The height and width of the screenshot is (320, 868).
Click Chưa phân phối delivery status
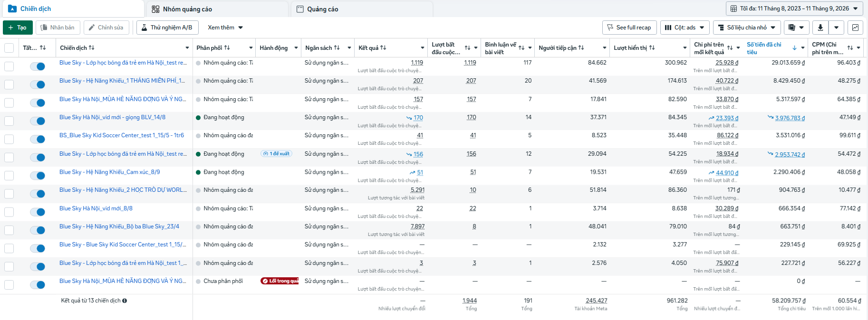223,281
